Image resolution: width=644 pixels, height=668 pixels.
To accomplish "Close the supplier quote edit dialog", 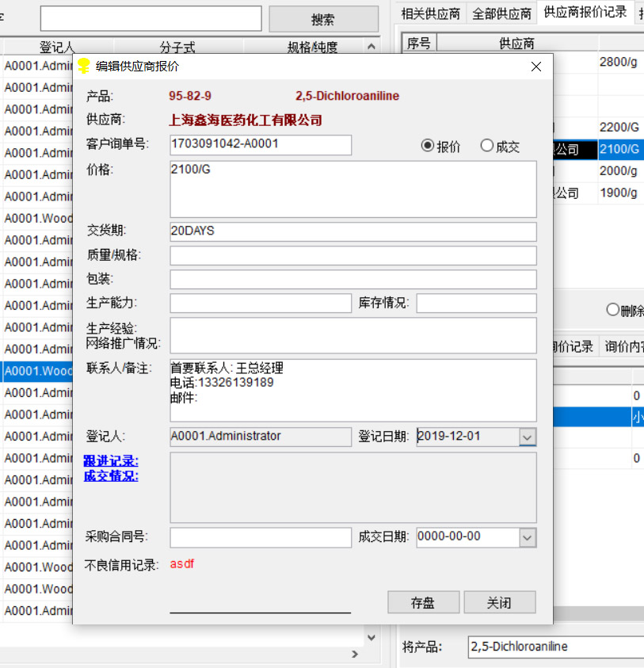I will click(x=536, y=67).
